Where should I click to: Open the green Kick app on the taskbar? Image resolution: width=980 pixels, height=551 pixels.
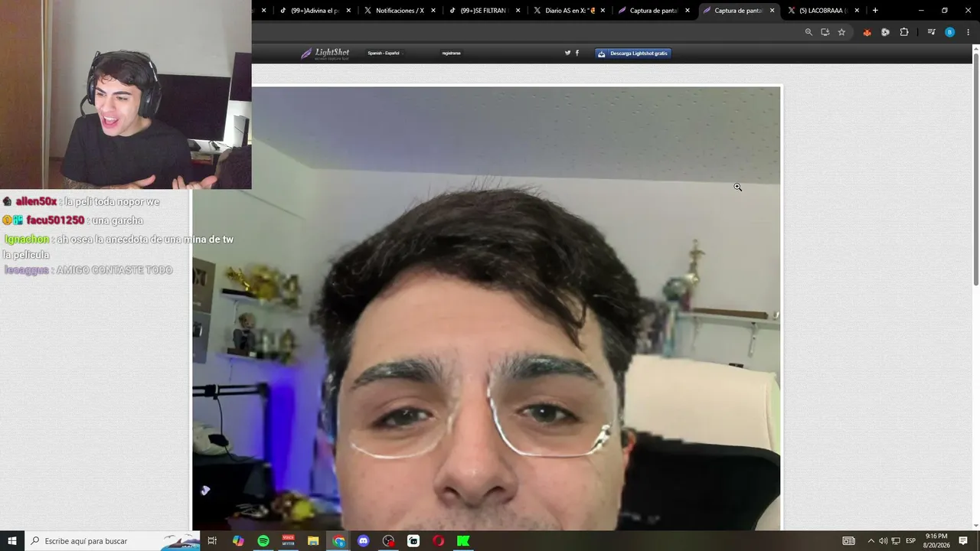pos(463,541)
